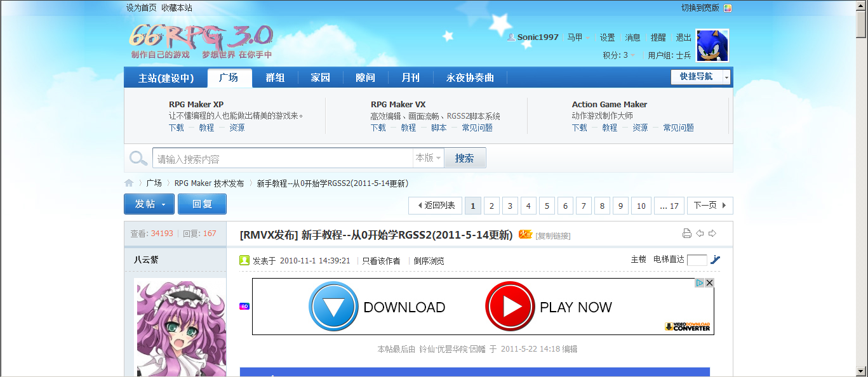
Task: Go to next thread arrow icon
Action: [x=712, y=234]
